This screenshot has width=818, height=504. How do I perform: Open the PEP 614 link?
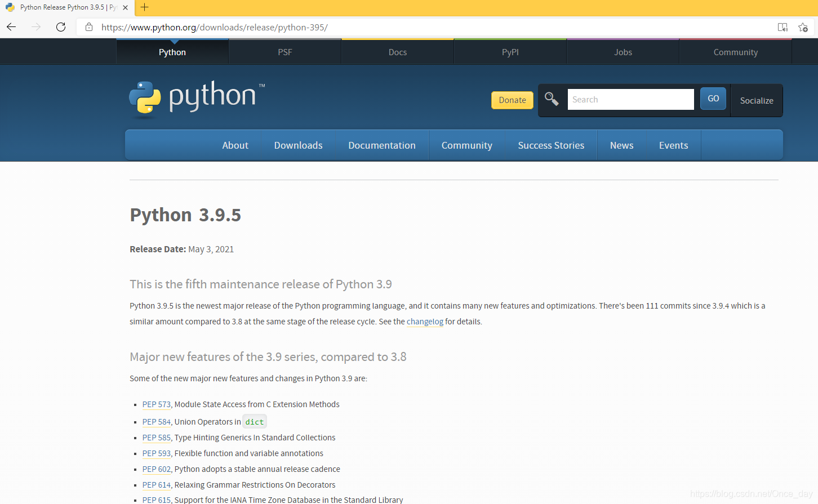(x=156, y=485)
